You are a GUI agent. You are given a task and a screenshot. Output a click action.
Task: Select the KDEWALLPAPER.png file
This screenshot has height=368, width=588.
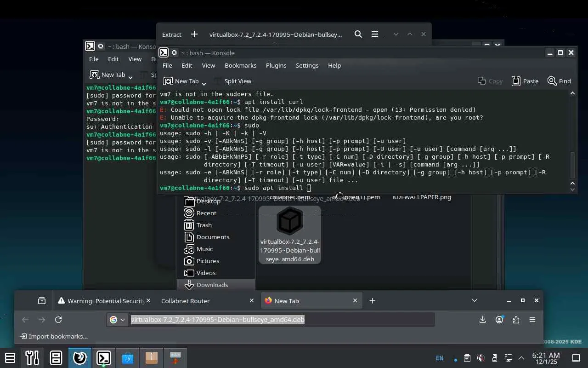[x=422, y=197]
